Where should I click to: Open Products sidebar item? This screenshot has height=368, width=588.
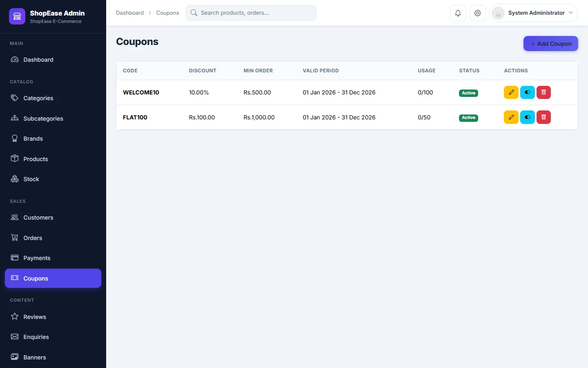(53, 159)
